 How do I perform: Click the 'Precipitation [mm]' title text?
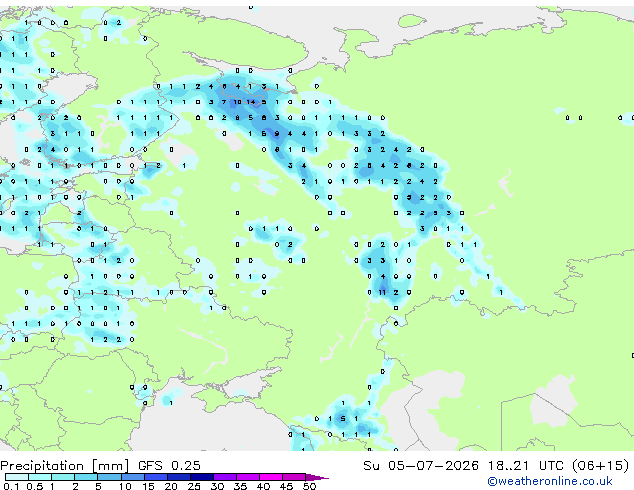[x=64, y=466]
